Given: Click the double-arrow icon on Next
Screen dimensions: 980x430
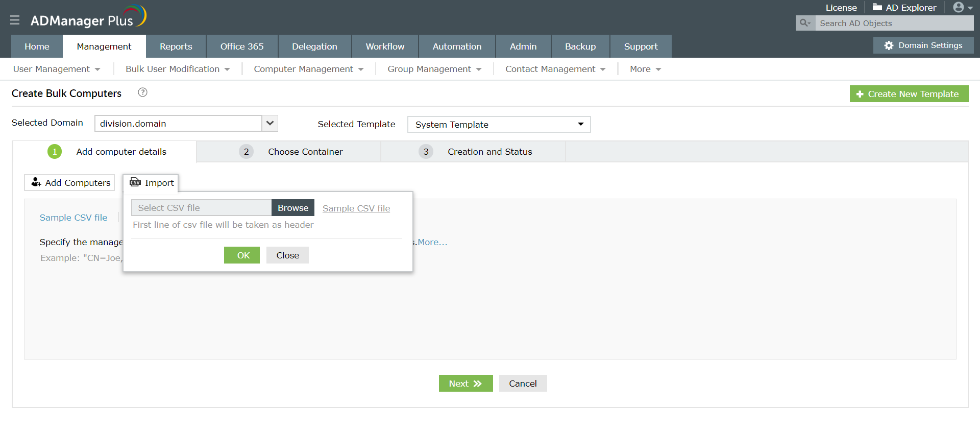Looking at the screenshot, I should point(478,384).
